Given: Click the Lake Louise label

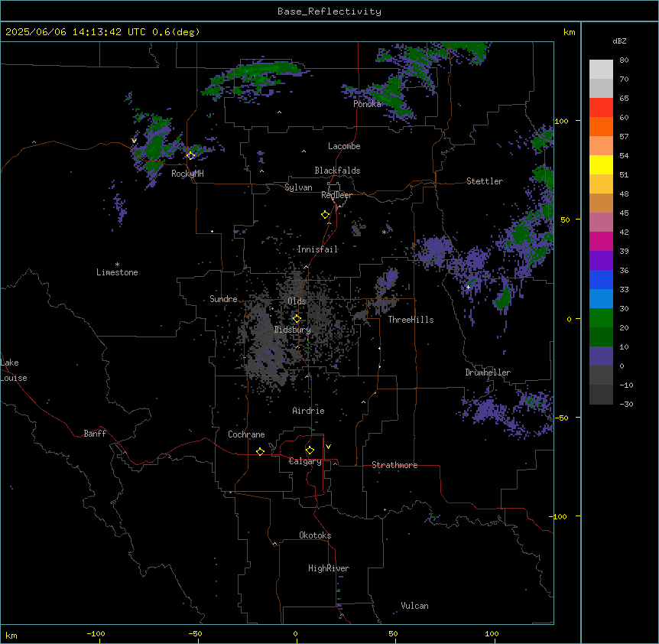Looking at the screenshot, I should tap(14, 370).
